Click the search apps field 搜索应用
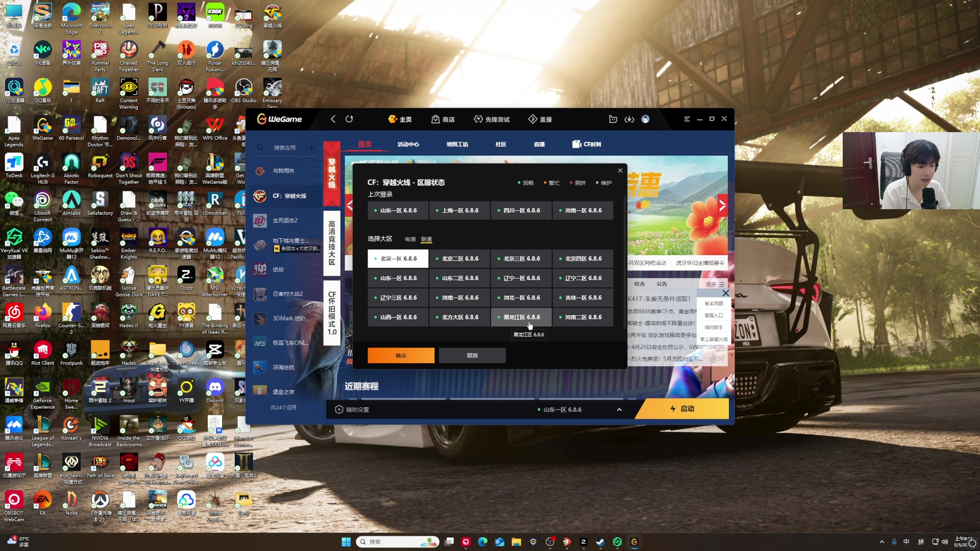The height and width of the screenshot is (551, 980). pyautogui.click(x=284, y=147)
